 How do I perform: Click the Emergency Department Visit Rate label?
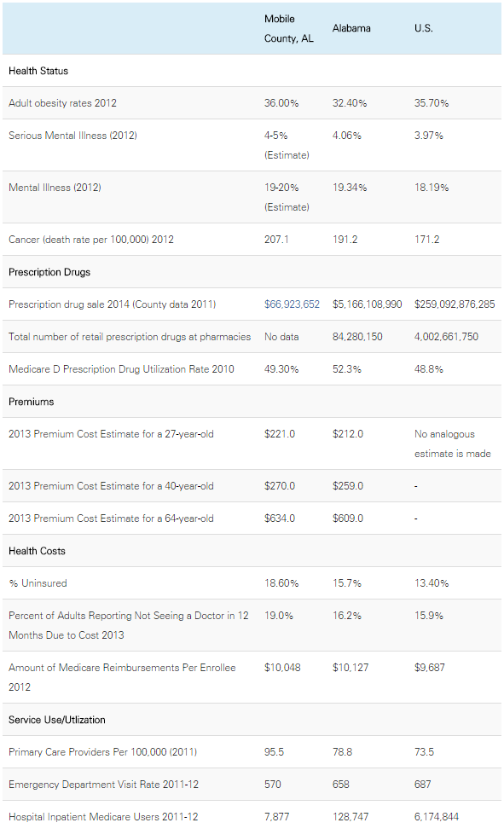tap(103, 785)
